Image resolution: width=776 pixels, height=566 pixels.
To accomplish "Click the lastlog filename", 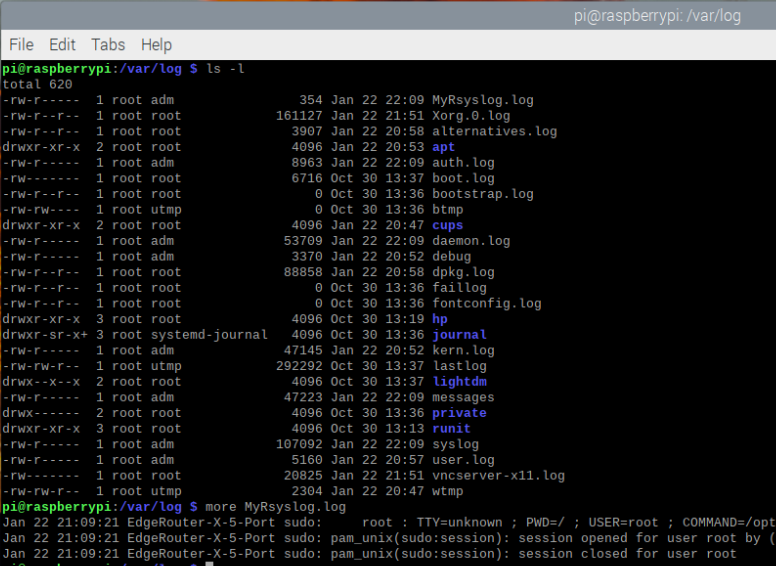I will (459, 367).
